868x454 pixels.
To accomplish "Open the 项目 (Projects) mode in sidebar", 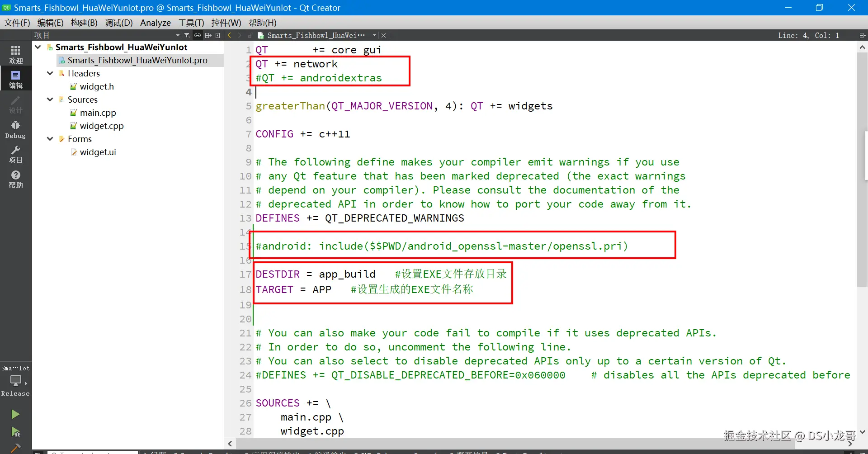I will [x=16, y=154].
